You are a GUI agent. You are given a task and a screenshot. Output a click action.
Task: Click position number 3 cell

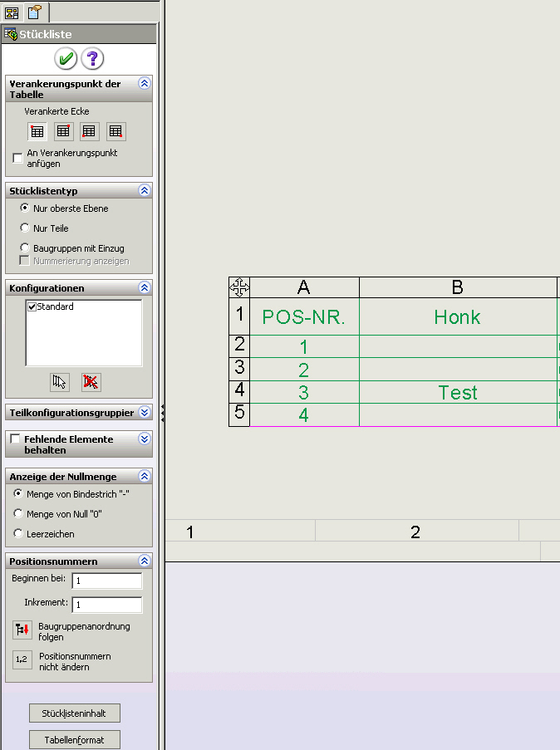304,392
